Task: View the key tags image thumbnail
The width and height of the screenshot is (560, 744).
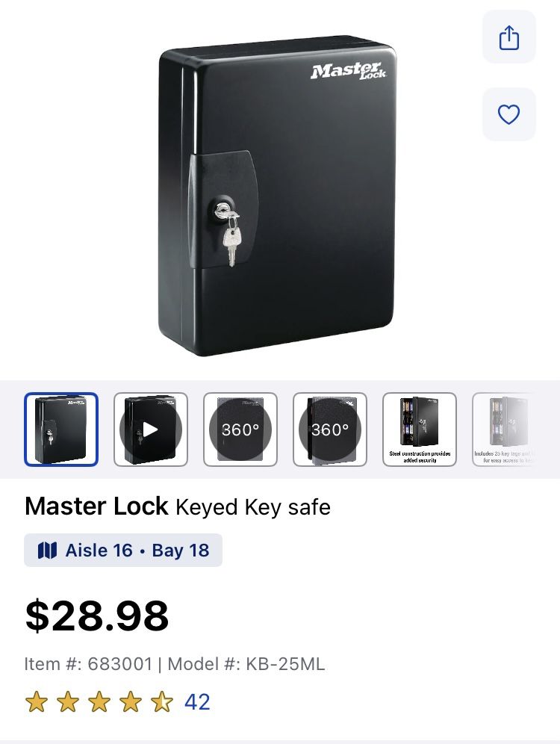Action: (x=503, y=429)
